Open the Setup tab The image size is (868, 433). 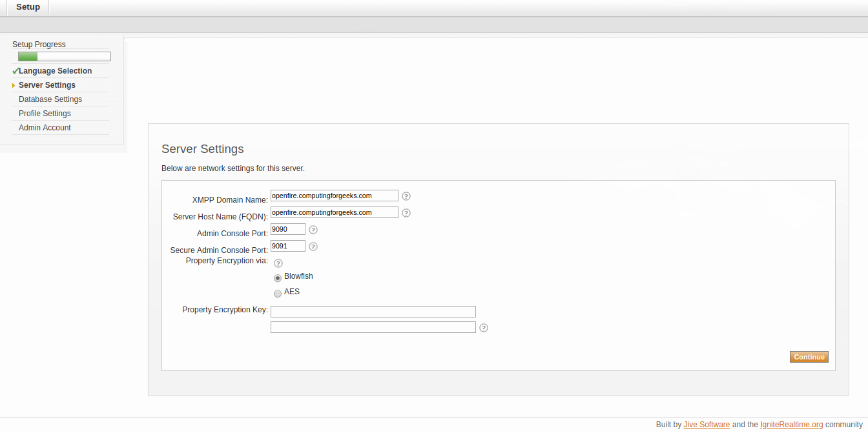point(28,7)
